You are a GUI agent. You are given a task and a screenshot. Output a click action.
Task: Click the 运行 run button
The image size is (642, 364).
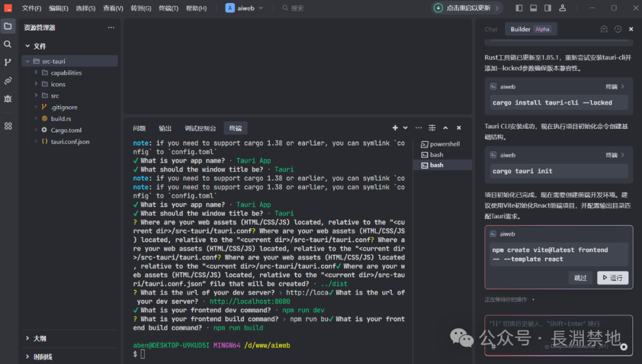[x=612, y=278]
